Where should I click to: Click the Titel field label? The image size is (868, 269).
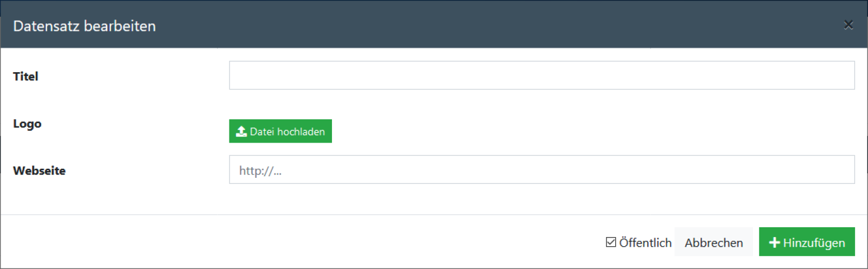click(25, 76)
